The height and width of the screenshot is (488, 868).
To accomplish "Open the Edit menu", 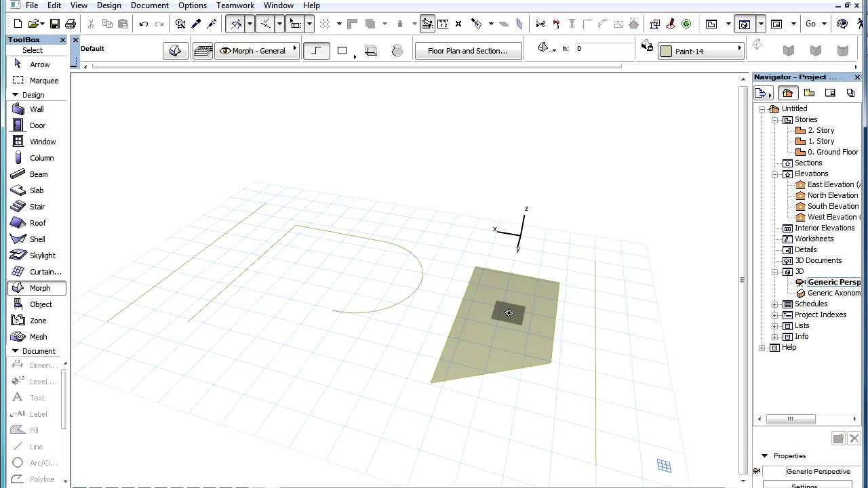I will coord(54,5).
